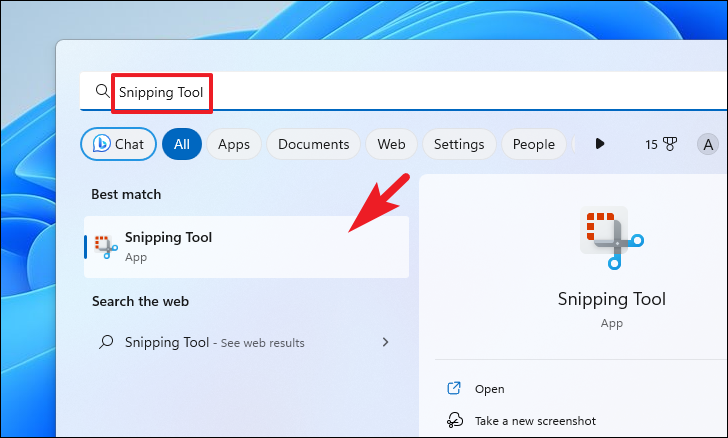
Task: Open Bing Chat from the filter row
Action: (118, 144)
